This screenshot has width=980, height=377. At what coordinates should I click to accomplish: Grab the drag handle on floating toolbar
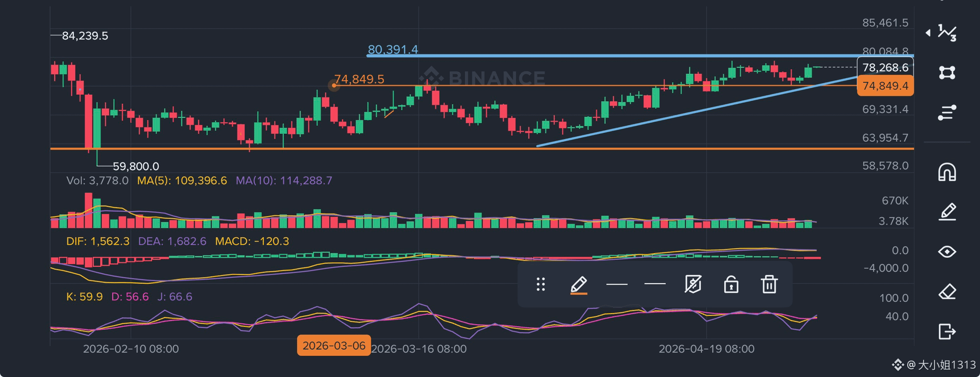click(x=541, y=285)
